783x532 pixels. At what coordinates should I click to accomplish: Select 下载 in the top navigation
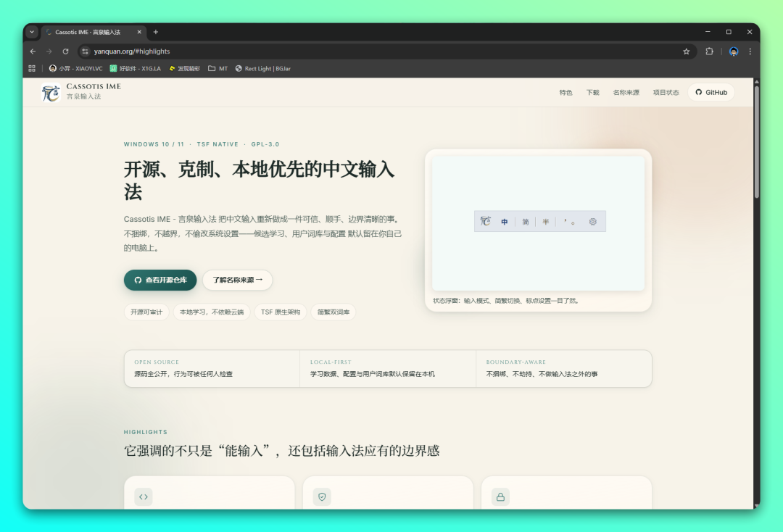(592, 93)
